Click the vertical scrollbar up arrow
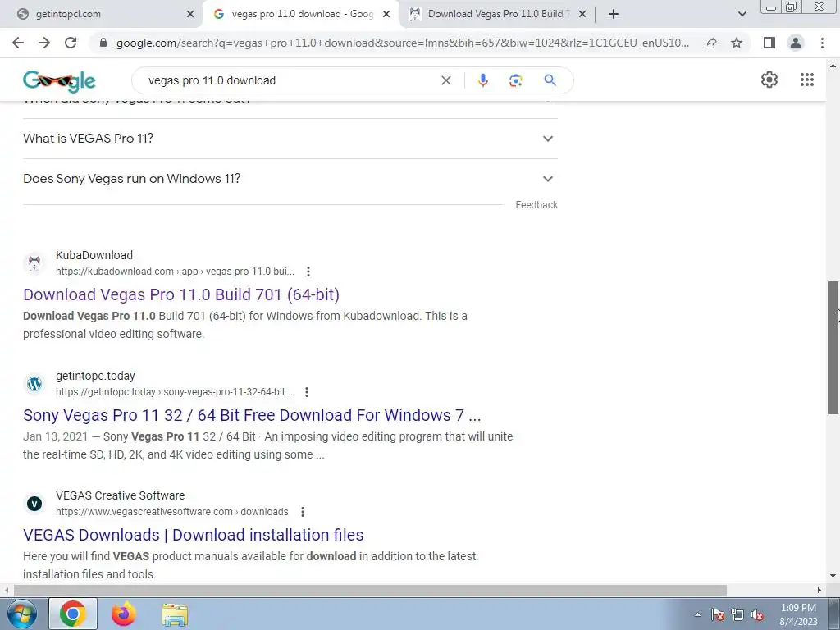Image resolution: width=840 pixels, height=630 pixels. [x=833, y=66]
